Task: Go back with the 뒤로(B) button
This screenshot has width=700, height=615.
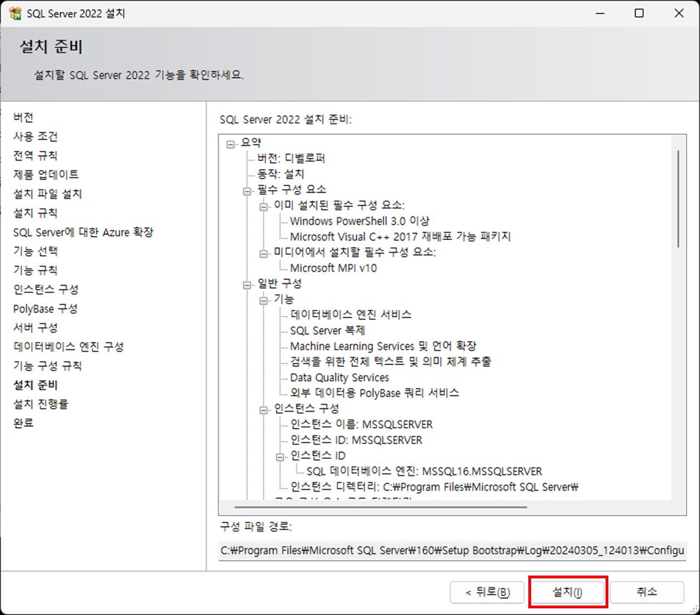Action: click(x=488, y=592)
